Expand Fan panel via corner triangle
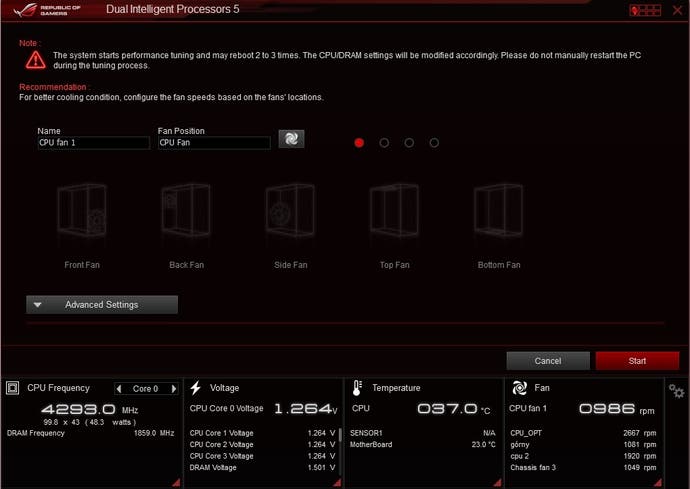The image size is (690, 489). (658, 482)
